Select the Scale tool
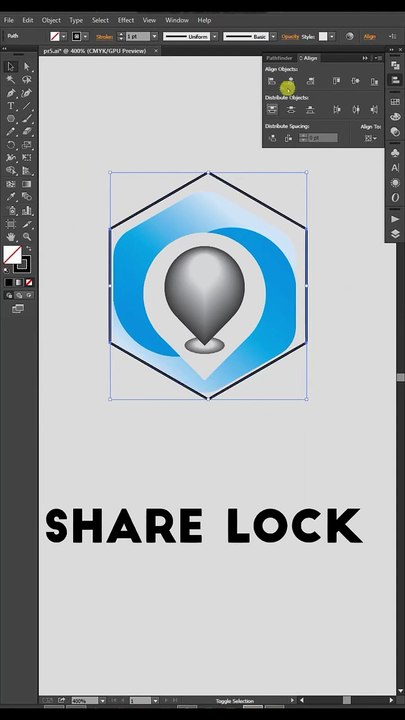Screen dimensions: 405x720 (27, 145)
